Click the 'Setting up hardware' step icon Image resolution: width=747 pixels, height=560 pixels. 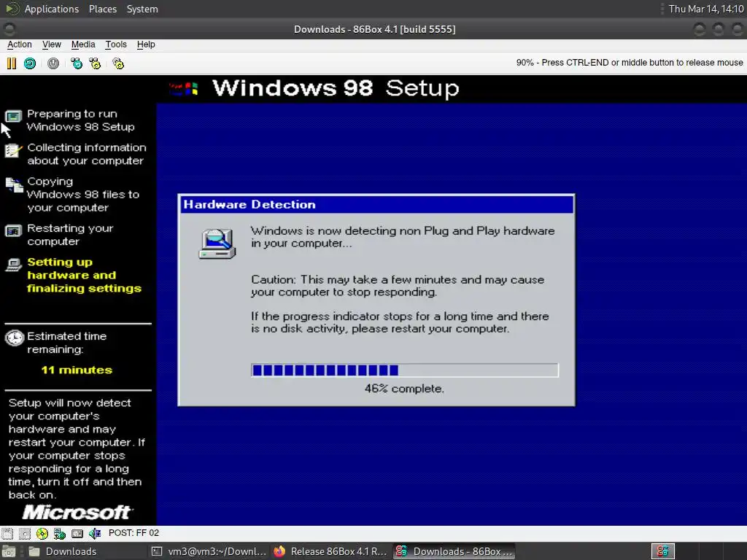(14, 265)
